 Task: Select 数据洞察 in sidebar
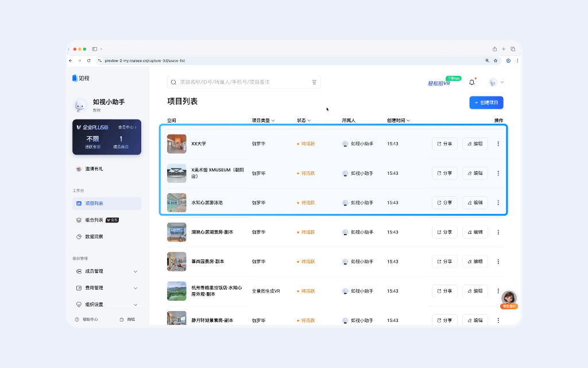(107, 236)
